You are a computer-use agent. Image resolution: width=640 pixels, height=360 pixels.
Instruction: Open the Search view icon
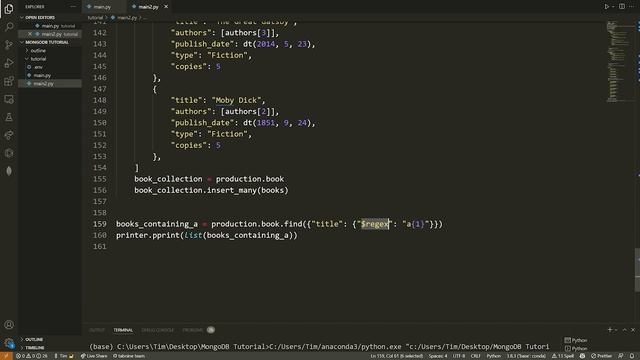[x=9, y=27]
